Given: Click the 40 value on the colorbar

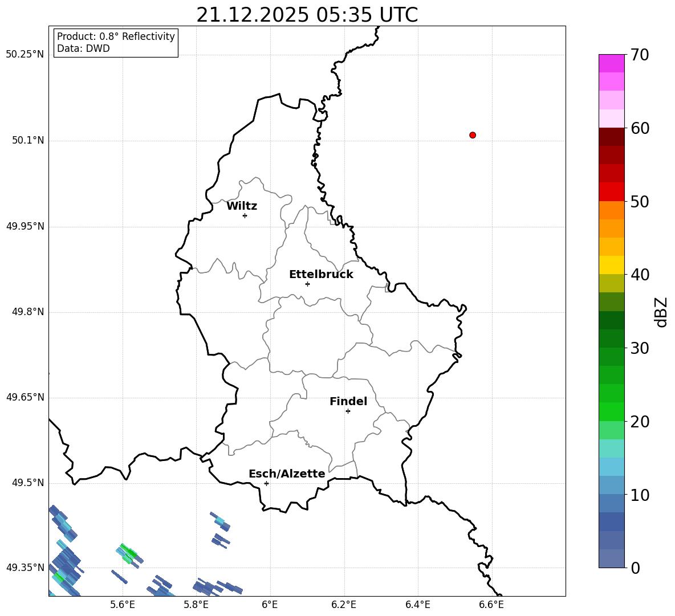Looking at the screenshot, I should tap(640, 275).
